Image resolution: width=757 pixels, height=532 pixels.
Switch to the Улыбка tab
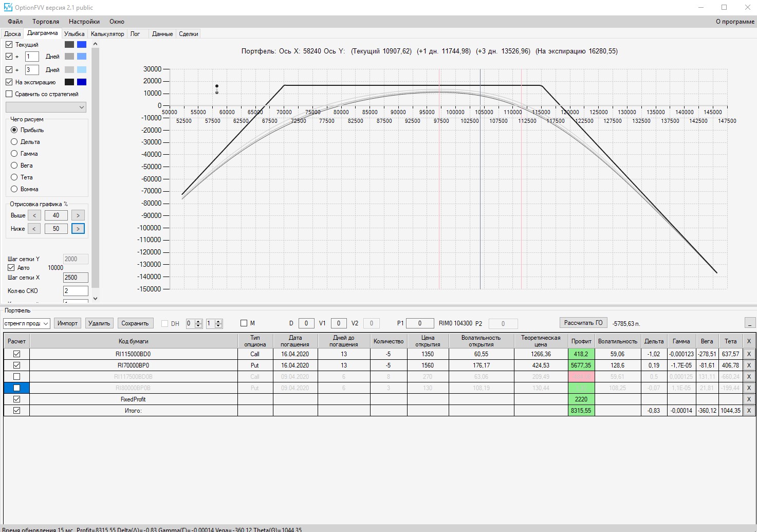tap(75, 34)
